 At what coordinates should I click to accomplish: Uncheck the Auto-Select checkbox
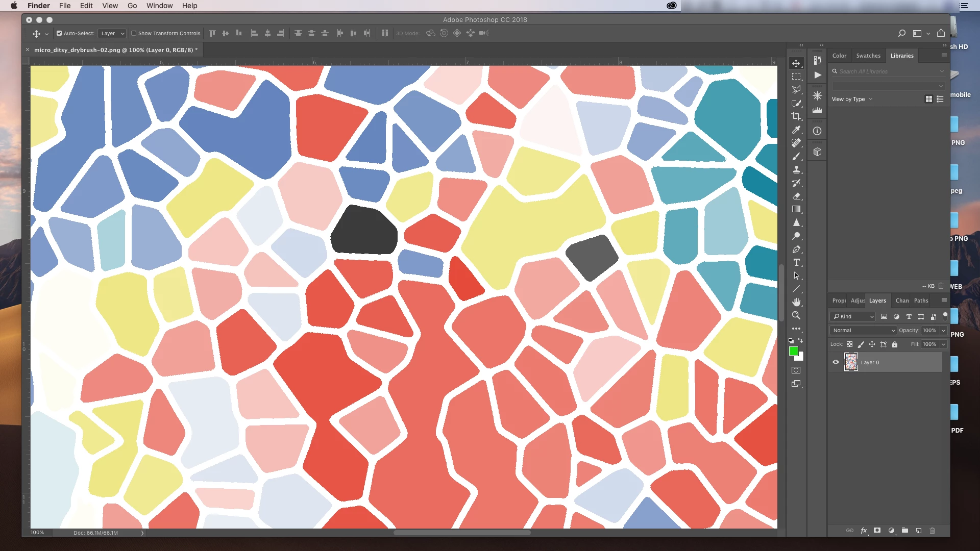[59, 34]
